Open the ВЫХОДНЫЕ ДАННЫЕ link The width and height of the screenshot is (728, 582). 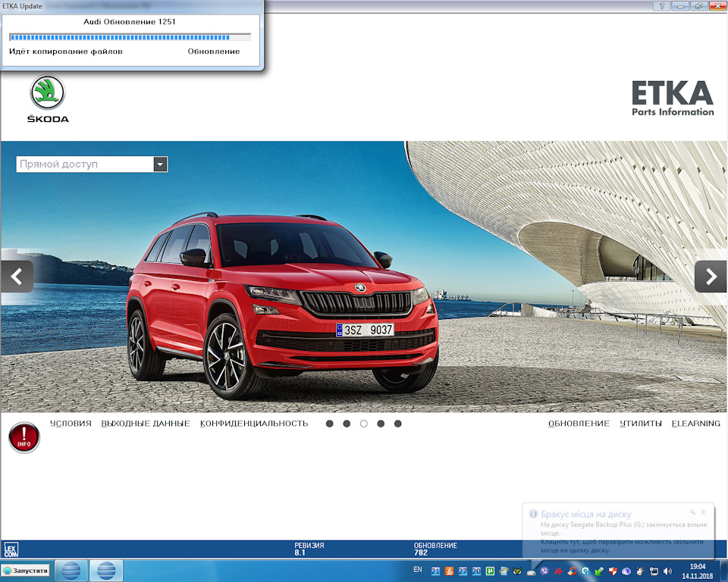click(146, 424)
